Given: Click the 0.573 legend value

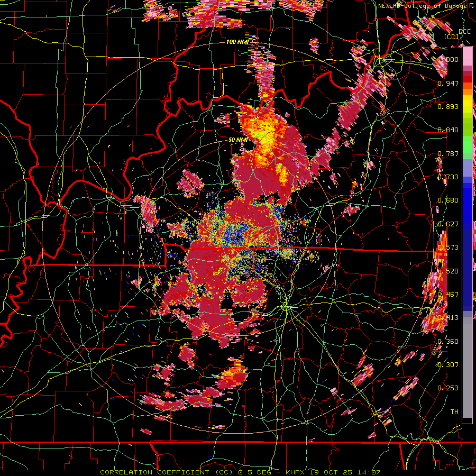Looking at the screenshot, I should pos(448,248).
